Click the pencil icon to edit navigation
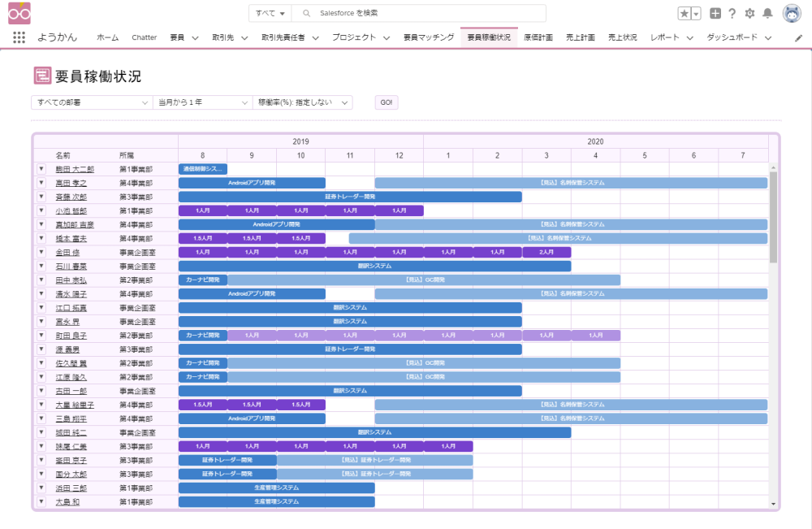 point(798,38)
